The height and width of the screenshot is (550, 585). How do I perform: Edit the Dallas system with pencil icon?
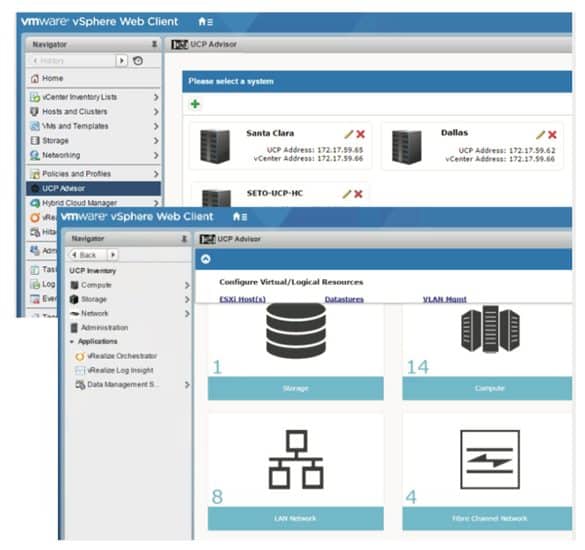(x=540, y=135)
